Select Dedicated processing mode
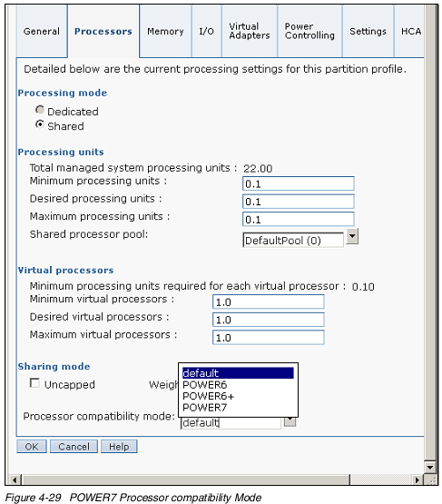The width and height of the screenshot is (442, 504). 40,110
